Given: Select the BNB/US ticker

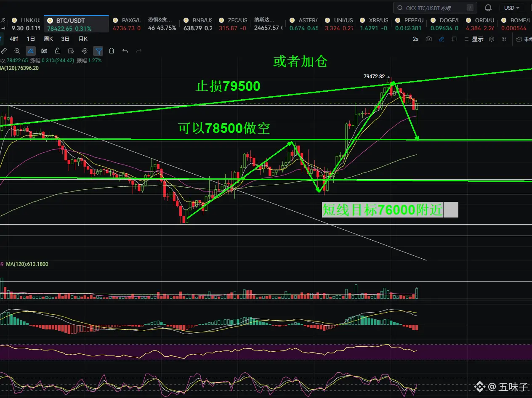Looking at the screenshot, I should tap(197, 24).
